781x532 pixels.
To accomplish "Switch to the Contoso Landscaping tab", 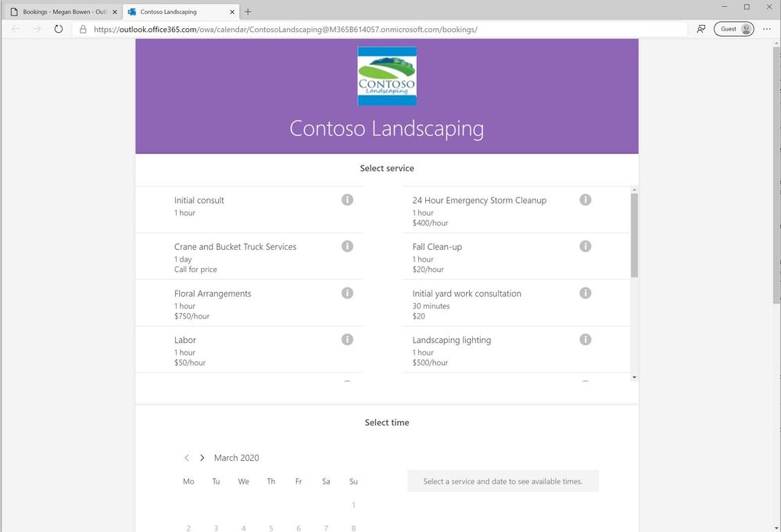I will tap(181, 12).
